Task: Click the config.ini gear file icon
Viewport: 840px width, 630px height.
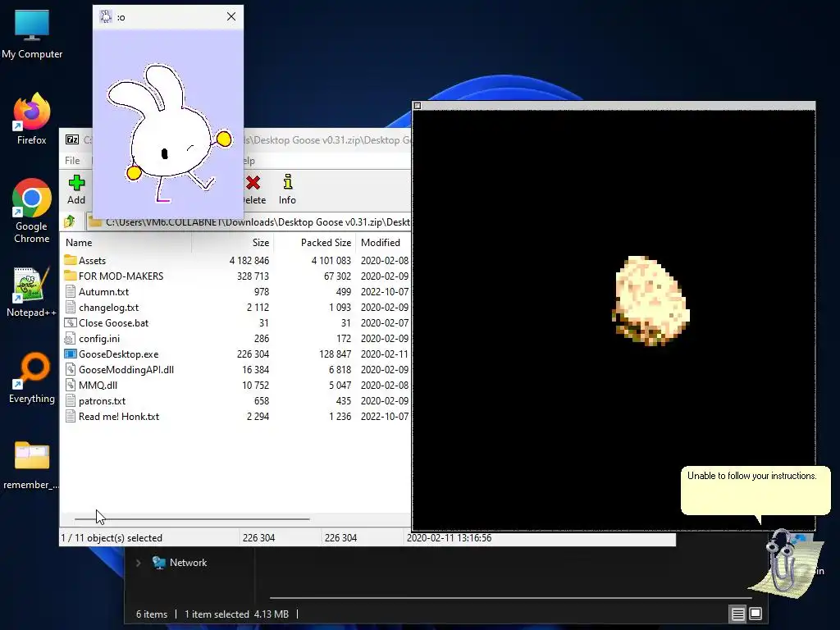Action: point(71,338)
